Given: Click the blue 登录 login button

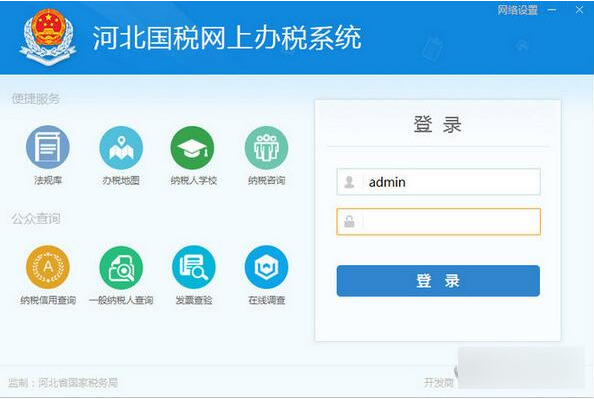Looking at the screenshot, I should pos(438,281).
